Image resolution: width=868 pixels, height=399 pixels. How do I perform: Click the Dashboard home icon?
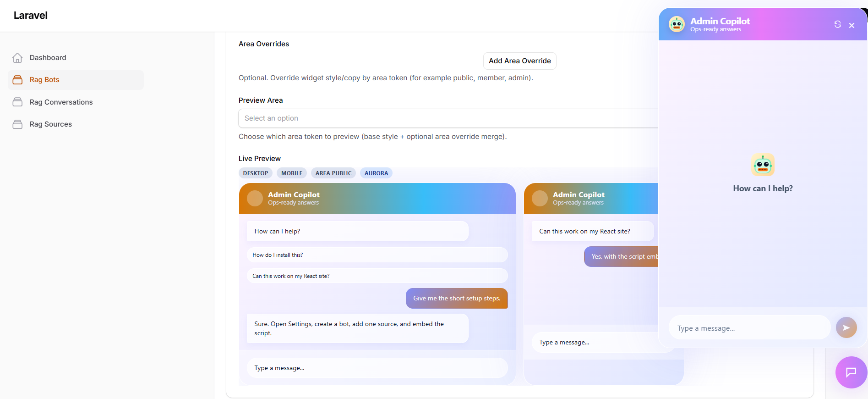(17, 58)
